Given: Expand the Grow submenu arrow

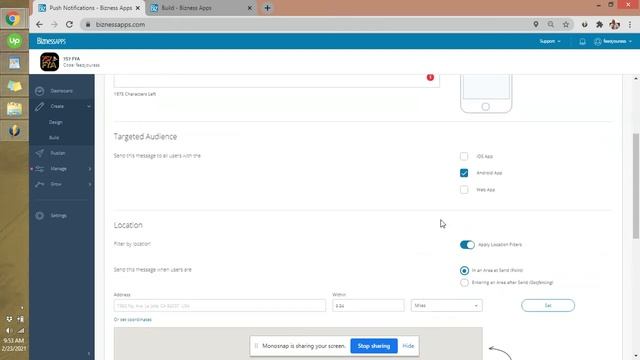Looking at the screenshot, I should [x=90, y=184].
